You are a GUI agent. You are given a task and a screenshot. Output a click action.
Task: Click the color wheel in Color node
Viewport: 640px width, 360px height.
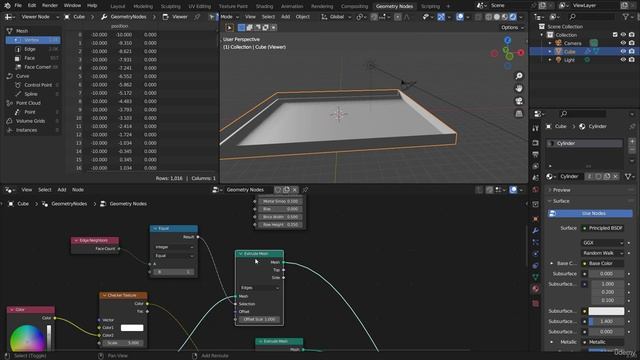click(x=27, y=338)
